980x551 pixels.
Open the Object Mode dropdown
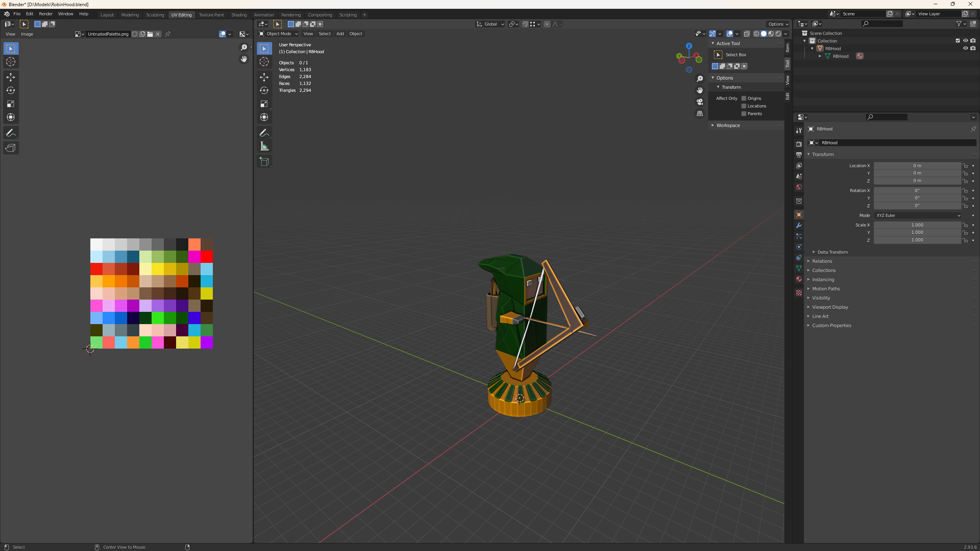(x=278, y=34)
